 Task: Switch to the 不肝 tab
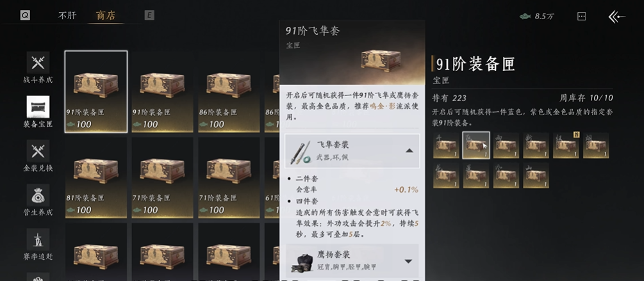(67, 15)
